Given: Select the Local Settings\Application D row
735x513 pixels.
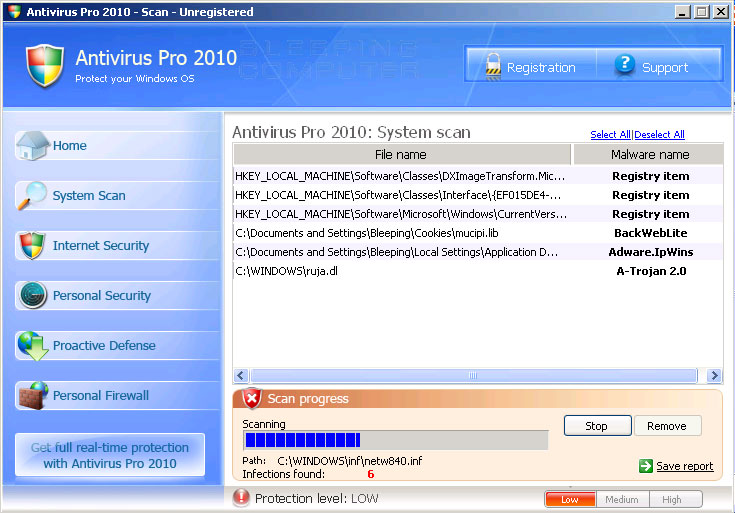Looking at the screenshot, I should coord(477,252).
